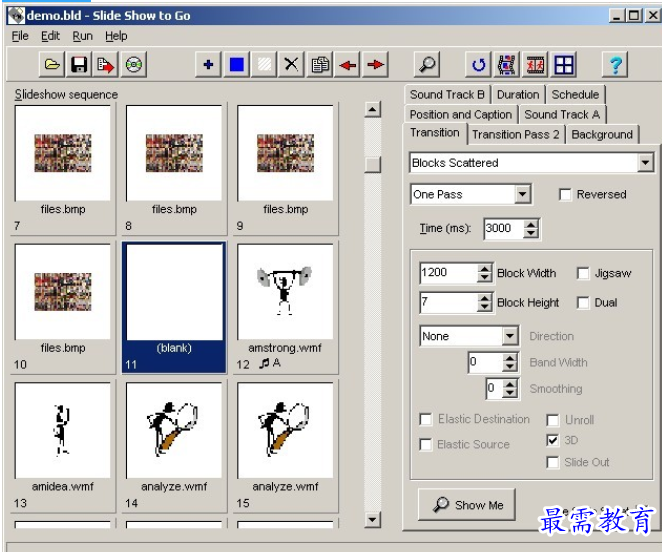Click the blue plus add slide icon

208,65
